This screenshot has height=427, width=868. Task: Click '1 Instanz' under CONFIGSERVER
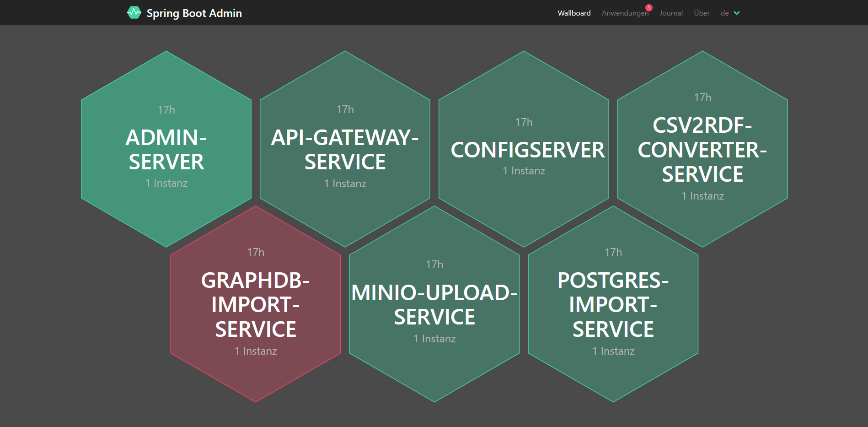524,171
